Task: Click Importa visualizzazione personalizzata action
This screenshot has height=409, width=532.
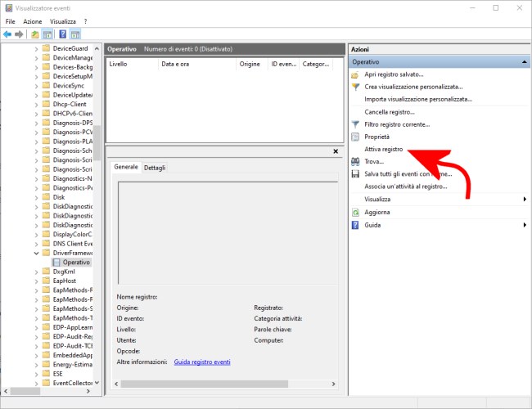Action: tap(418, 99)
